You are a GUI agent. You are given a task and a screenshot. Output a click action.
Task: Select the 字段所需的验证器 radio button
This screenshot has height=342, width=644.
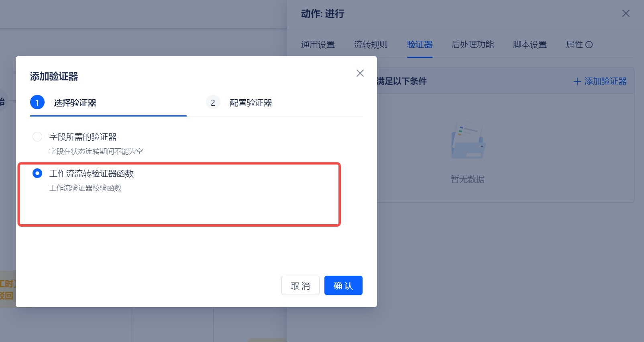(x=37, y=137)
